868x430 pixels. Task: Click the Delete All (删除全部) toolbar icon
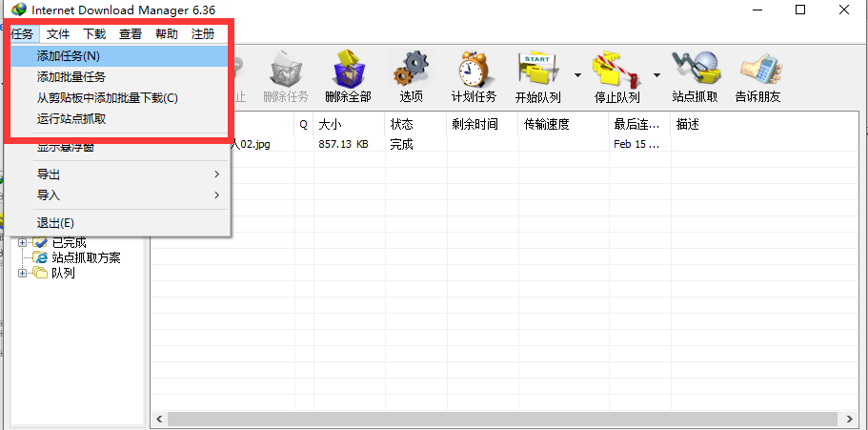pyautogui.click(x=348, y=70)
